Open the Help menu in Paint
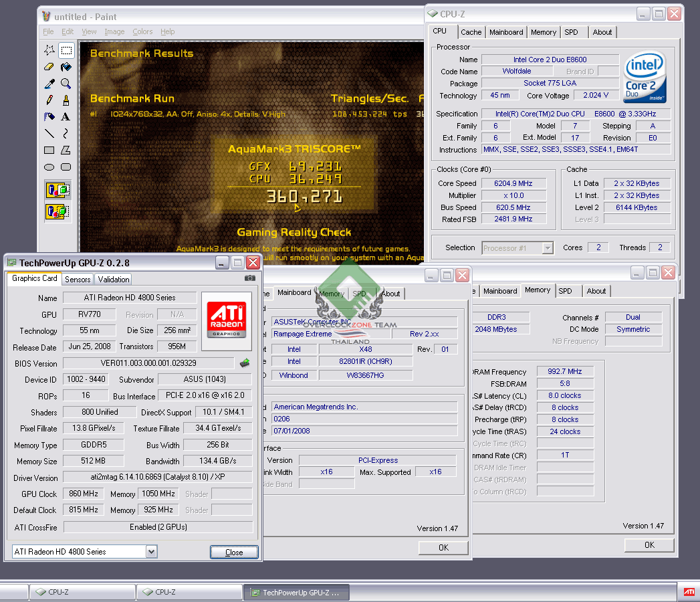This screenshot has height=602, width=700. pyautogui.click(x=167, y=31)
